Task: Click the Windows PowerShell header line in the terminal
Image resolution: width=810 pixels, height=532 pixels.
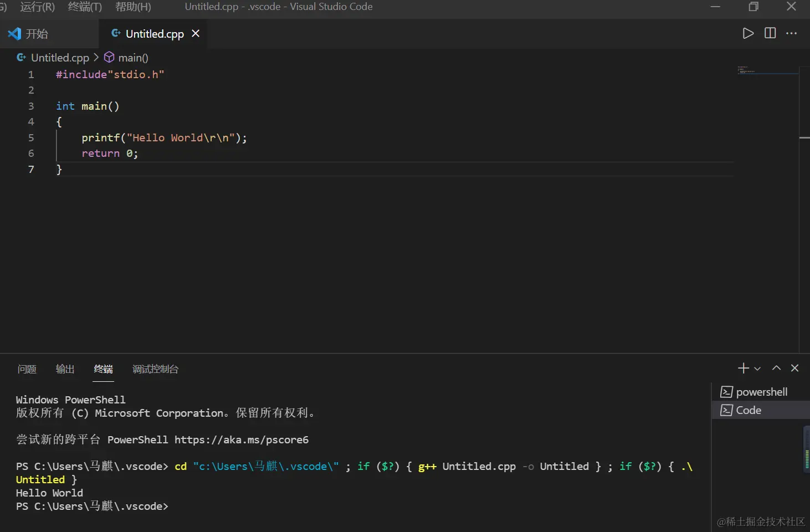Action: coord(70,400)
